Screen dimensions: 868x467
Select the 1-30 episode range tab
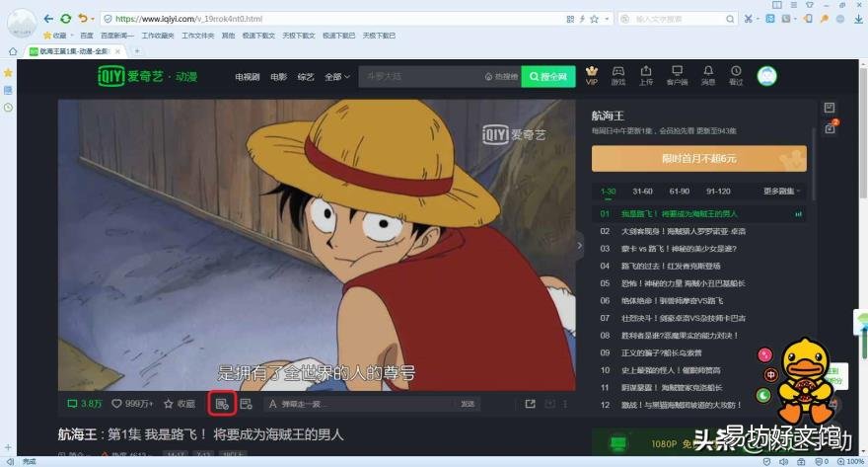(x=608, y=192)
